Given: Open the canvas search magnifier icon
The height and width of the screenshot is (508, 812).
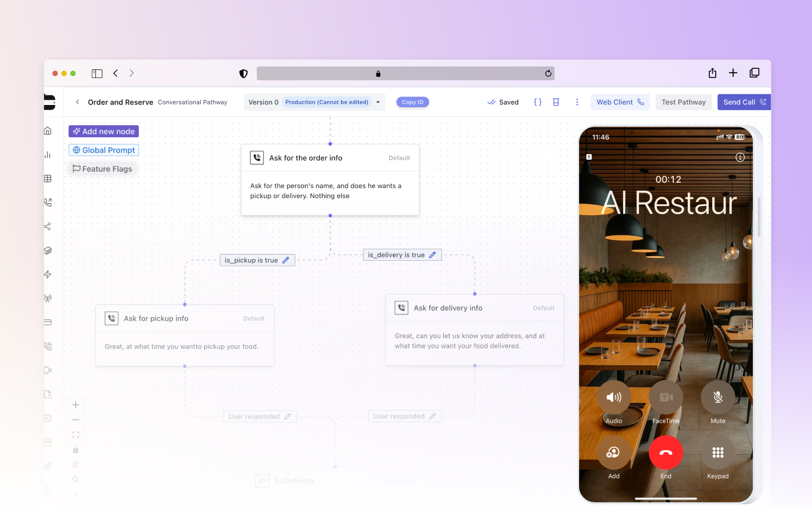Looking at the screenshot, I should 76,479.
